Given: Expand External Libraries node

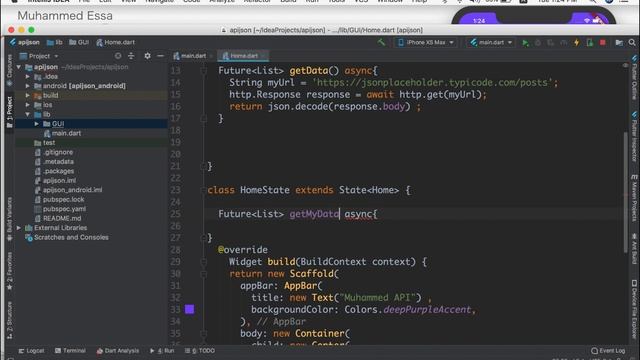Looking at the screenshot, I should tap(19, 228).
